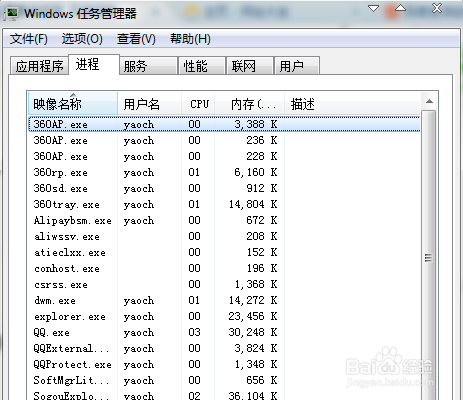Sort processes by CPU column
This screenshot has height=400, width=463.
click(198, 104)
